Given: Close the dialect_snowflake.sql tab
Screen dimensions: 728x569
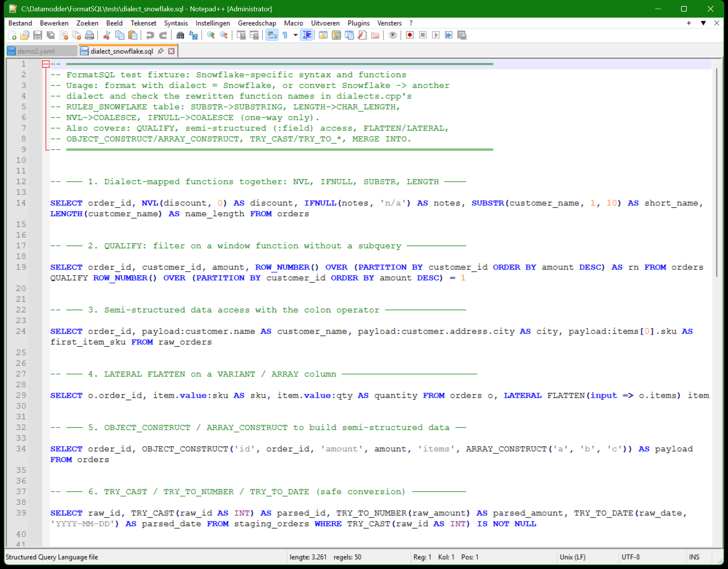Looking at the screenshot, I should click(x=171, y=51).
